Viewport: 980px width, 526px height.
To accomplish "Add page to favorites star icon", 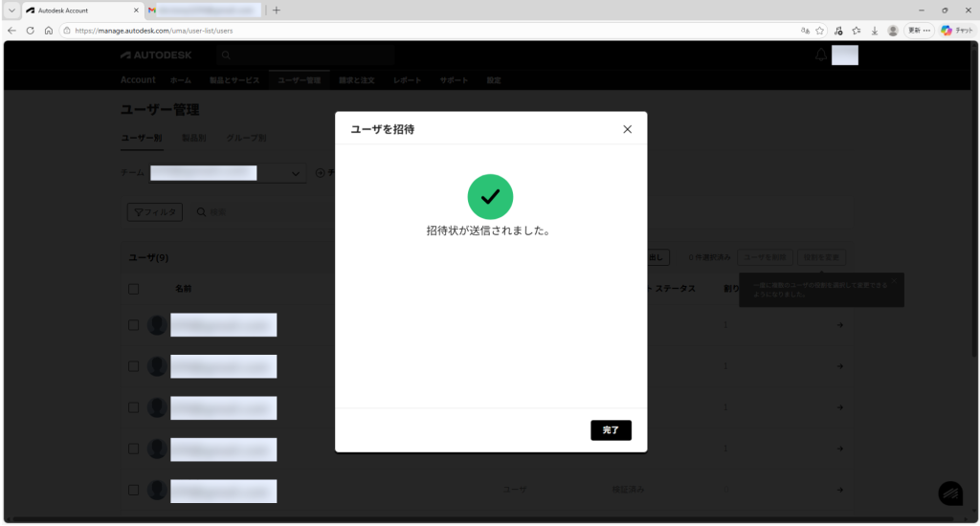I will 820,31.
